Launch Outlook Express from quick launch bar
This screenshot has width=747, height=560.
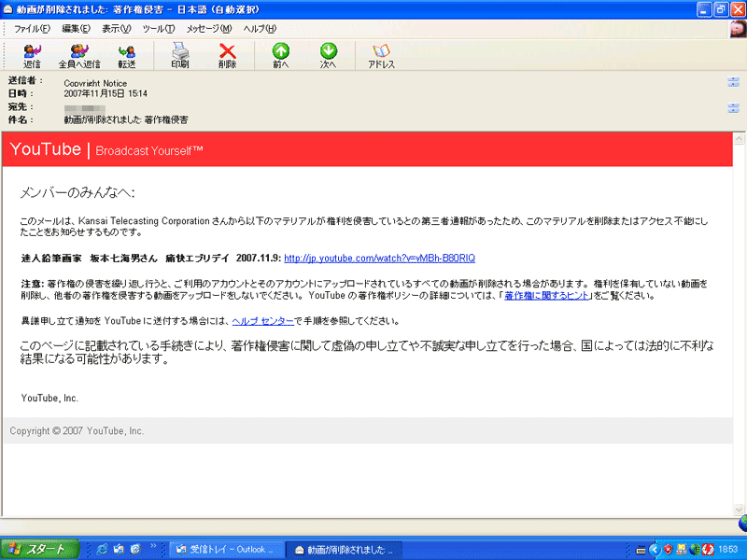point(119,550)
